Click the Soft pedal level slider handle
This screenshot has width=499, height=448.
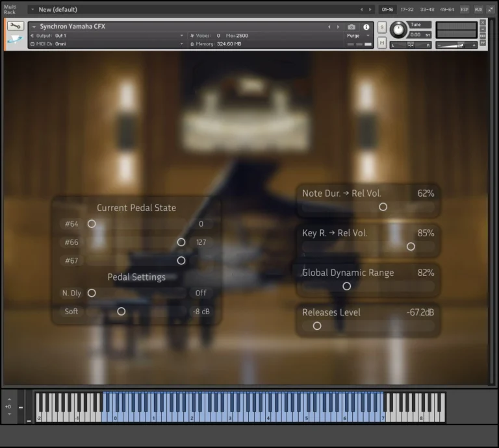pyautogui.click(x=122, y=311)
